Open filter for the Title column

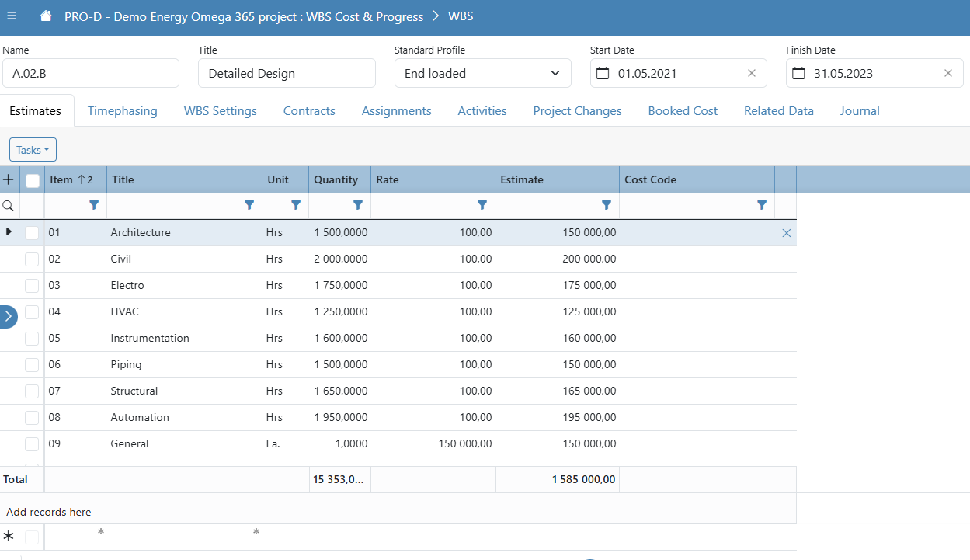coord(249,205)
